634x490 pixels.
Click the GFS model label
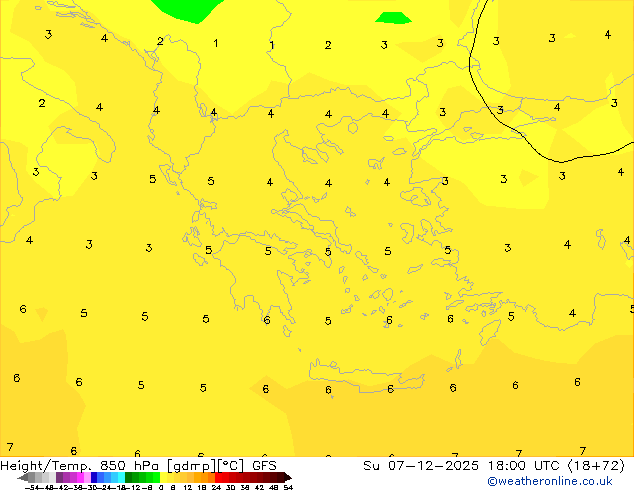coord(264,466)
